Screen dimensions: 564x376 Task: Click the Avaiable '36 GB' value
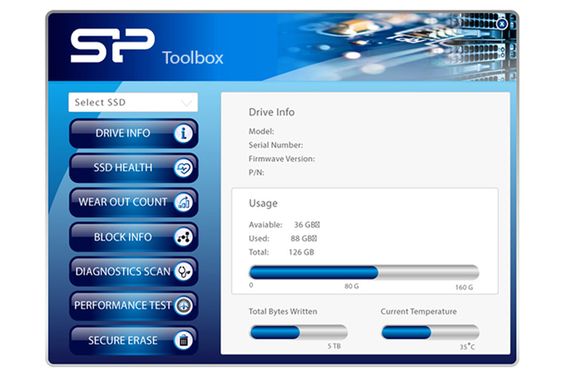pos(306,225)
